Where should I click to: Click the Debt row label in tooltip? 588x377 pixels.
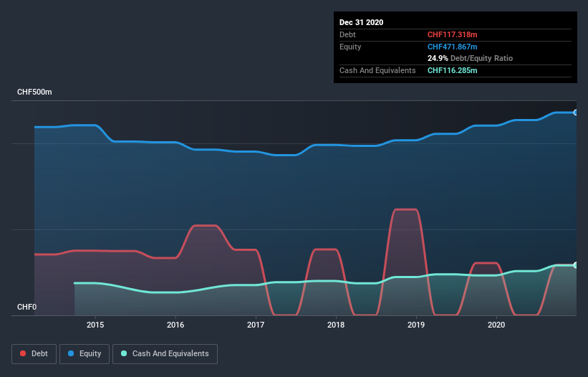[x=347, y=34]
